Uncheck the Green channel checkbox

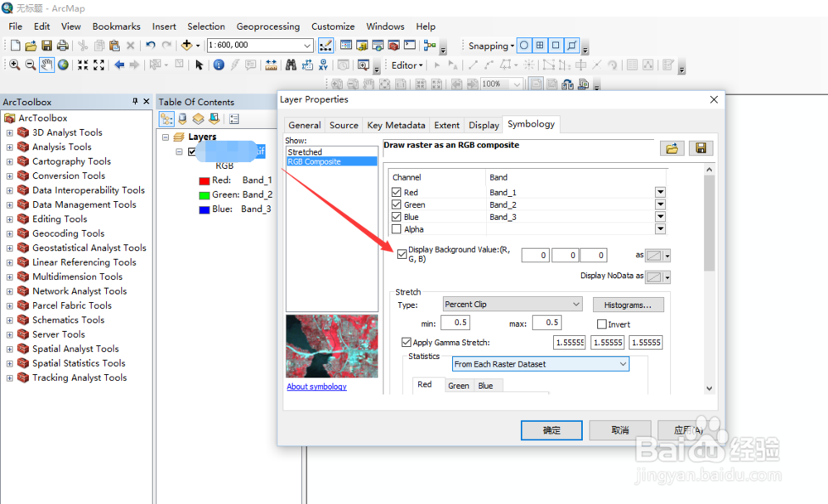pyautogui.click(x=397, y=204)
